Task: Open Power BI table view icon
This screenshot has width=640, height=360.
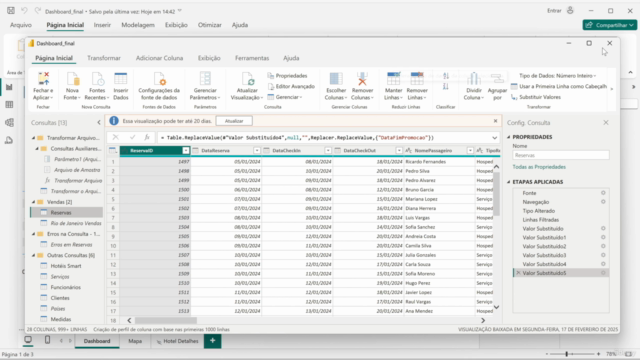Action: pos(9,105)
